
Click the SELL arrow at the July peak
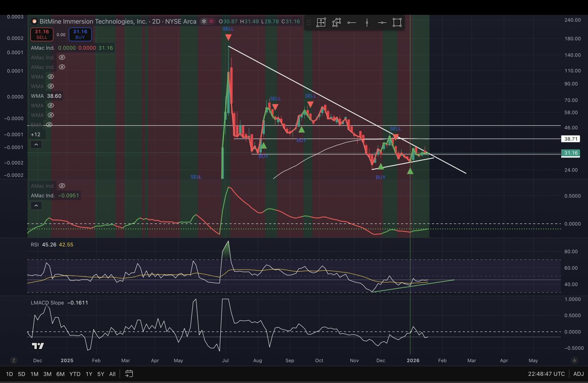point(228,37)
